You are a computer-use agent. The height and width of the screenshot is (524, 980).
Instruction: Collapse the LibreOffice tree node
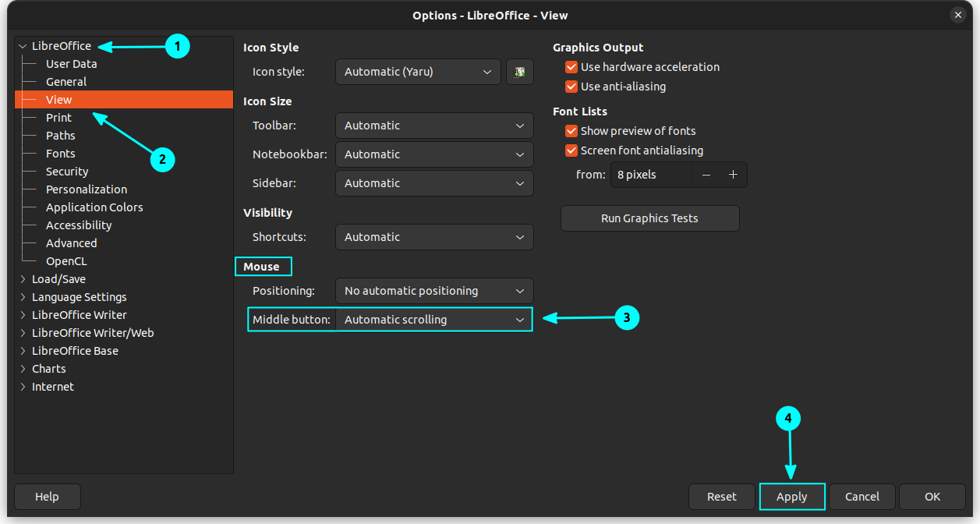[23, 46]
